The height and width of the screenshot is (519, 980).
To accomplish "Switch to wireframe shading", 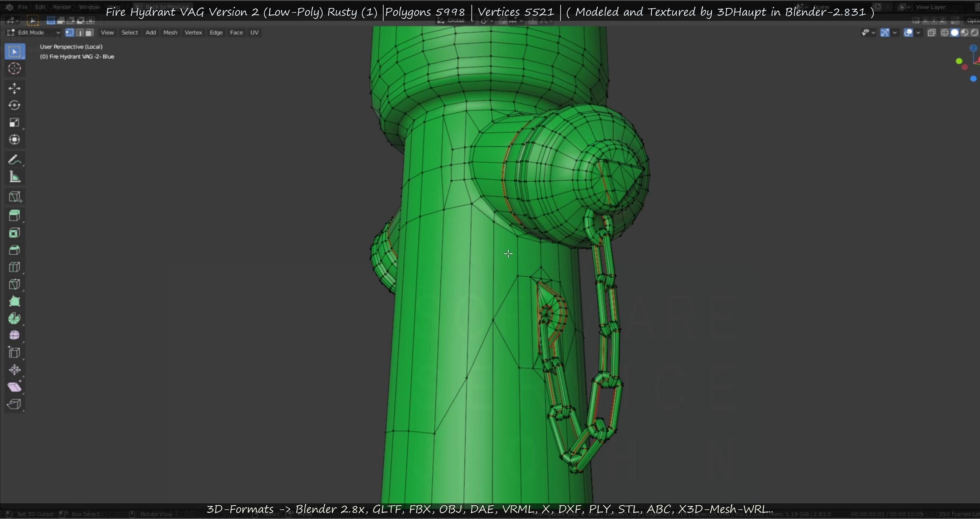I will [x=945, y=33].
